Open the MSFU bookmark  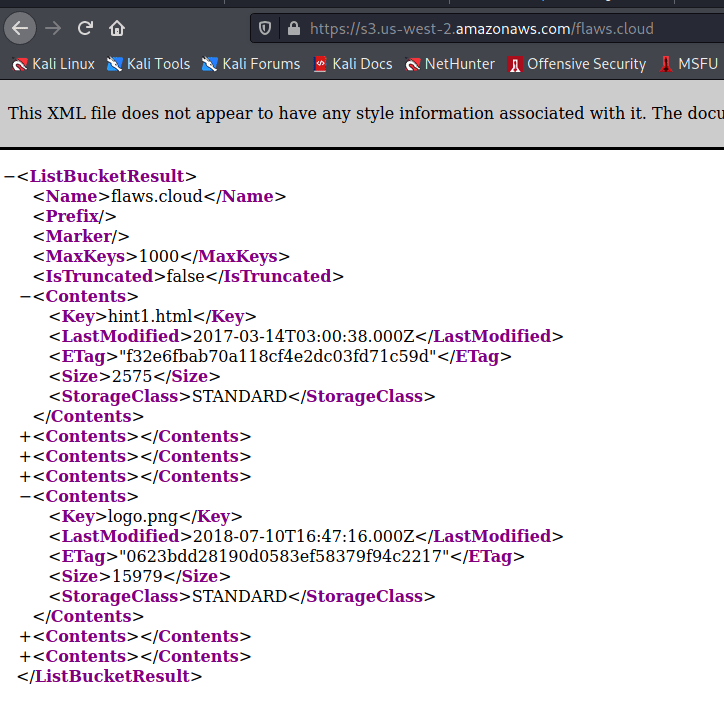pos(688,64)
